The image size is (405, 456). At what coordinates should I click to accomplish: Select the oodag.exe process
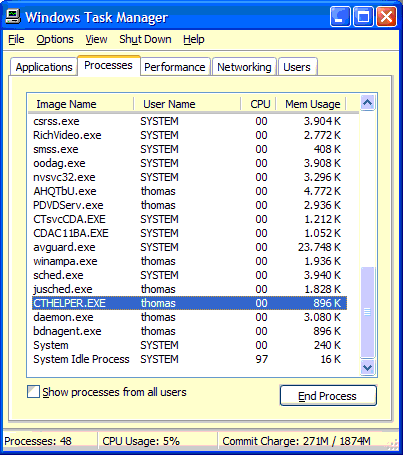tap(189, 163)
